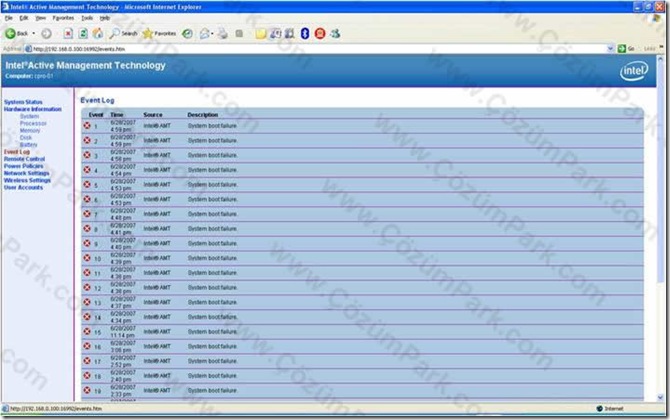Click the Bluetooth toolbar icon
The width and height of the screenshot is (670, 420).
click(305, 33)
